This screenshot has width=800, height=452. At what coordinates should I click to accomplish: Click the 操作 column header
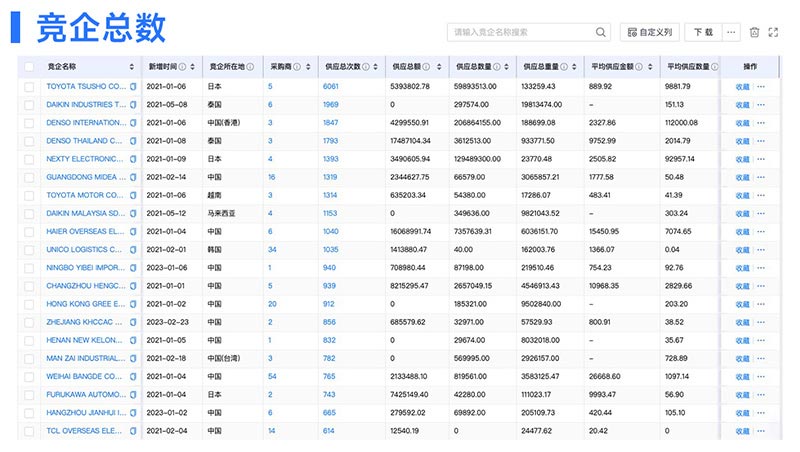(x=750, y=67)
